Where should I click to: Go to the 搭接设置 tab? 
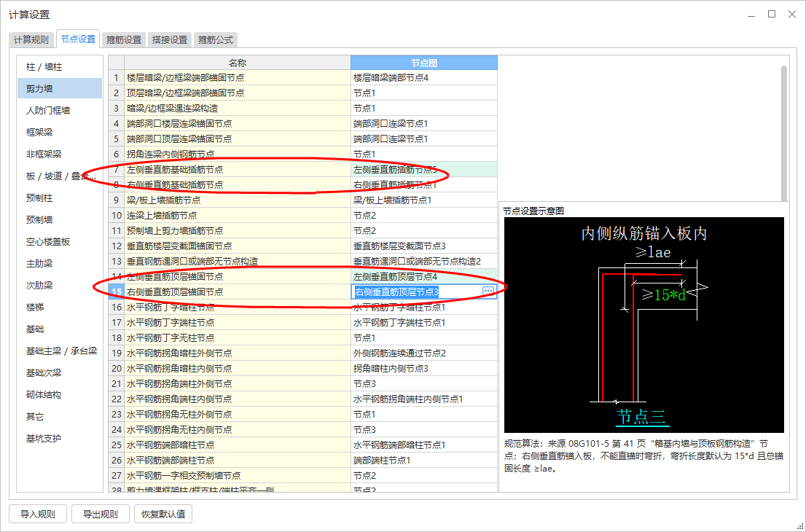170,39
